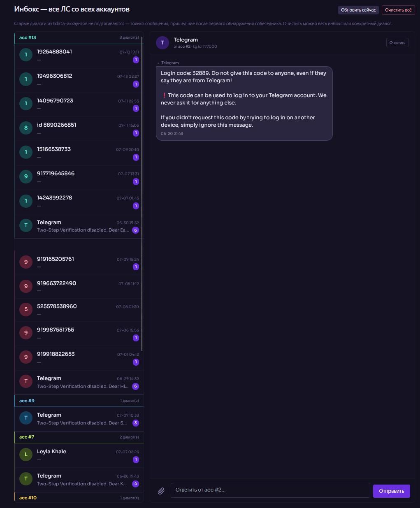Expand the acc #7 group header
Image resolution: width=420 pixels, height=508 pixels.
click(79, 437)
